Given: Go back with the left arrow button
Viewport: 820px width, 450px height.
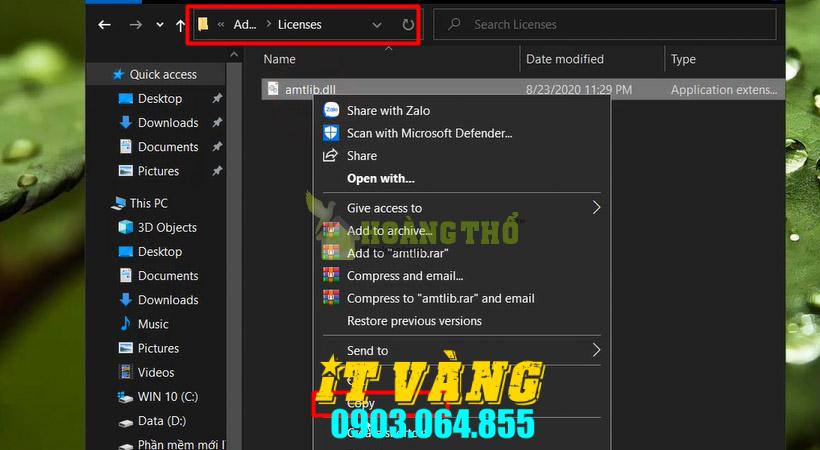Looking at the screenshot, I should (105, 25).
